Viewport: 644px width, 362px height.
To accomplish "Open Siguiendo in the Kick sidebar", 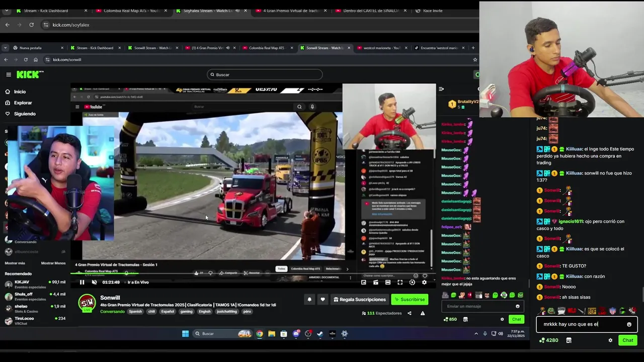I will tap(20, 114).
